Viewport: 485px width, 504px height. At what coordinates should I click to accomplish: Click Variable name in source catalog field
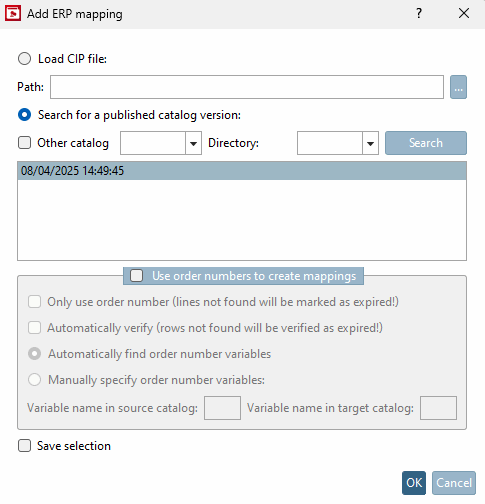tap(222, 408)
